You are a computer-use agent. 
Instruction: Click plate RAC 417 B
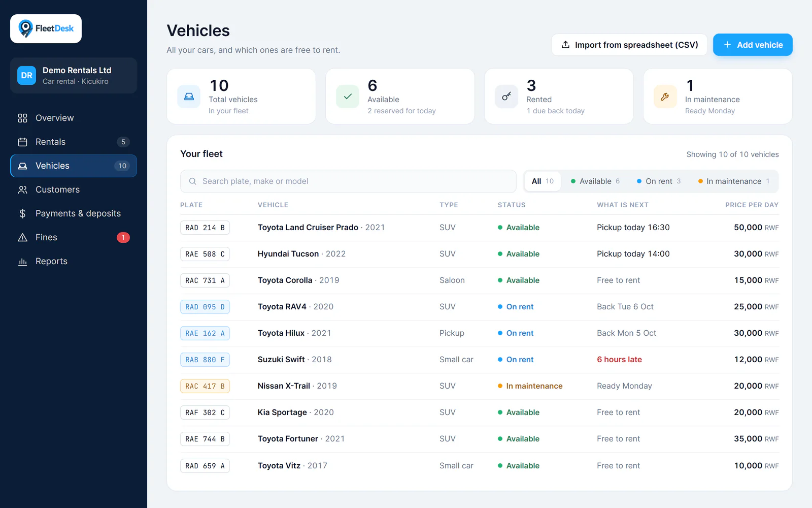(205, 386)
